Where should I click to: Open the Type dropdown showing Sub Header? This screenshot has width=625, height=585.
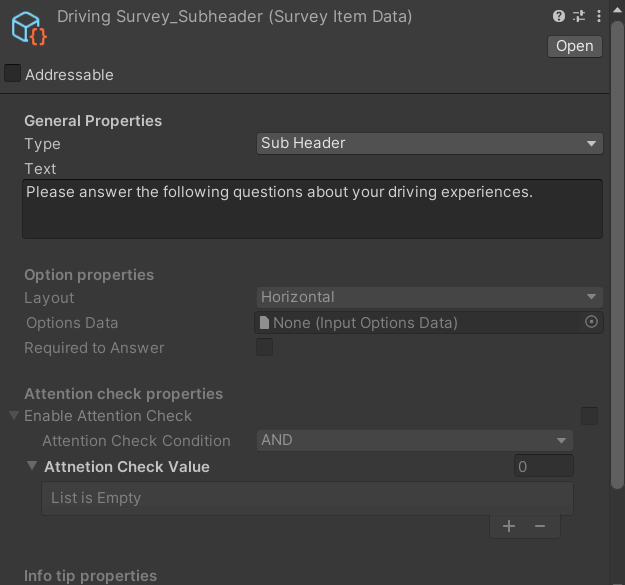tap(430, 143)
